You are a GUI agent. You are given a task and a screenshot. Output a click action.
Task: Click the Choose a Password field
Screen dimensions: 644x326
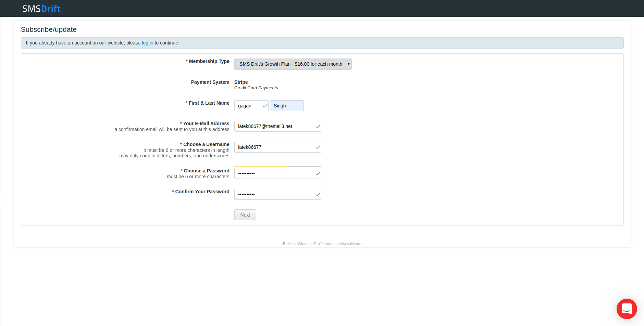tap(278, 173)
